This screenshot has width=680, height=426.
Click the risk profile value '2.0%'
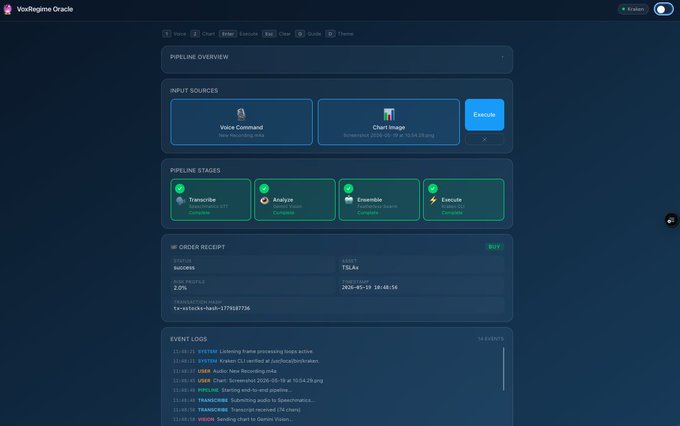point(180,288)
